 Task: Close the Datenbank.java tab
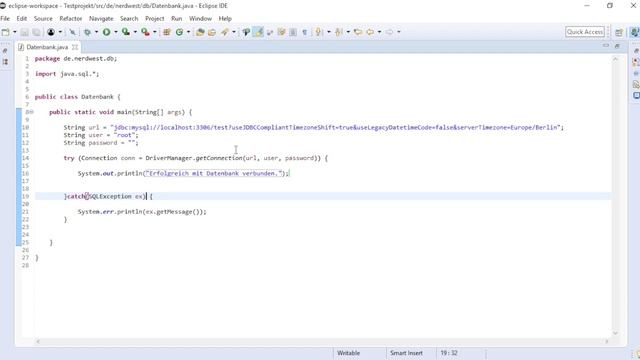[x=75, y=47]
